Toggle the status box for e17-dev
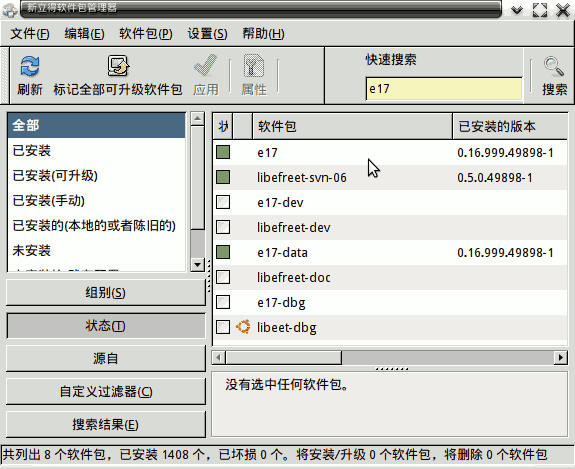 pyautogui.click(x=223, y=202)
